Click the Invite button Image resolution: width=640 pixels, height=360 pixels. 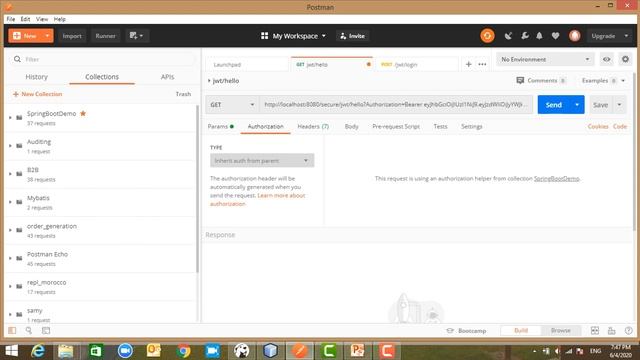353,36
